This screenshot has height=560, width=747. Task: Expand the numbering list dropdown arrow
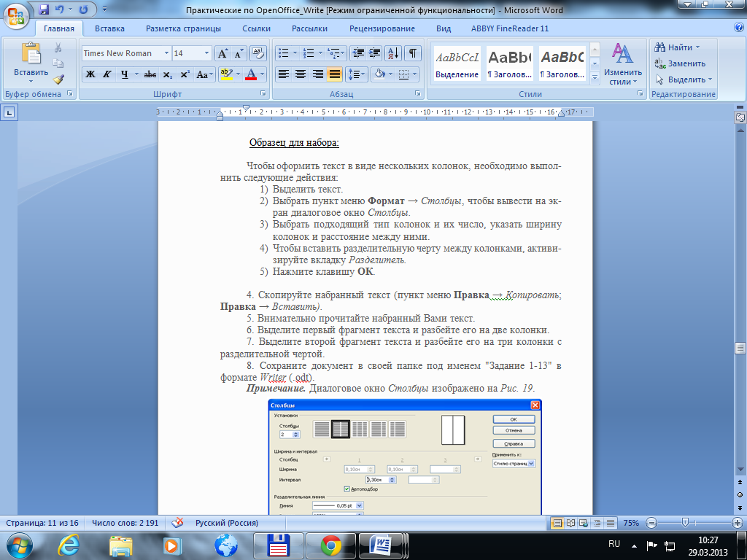(320, 53)
